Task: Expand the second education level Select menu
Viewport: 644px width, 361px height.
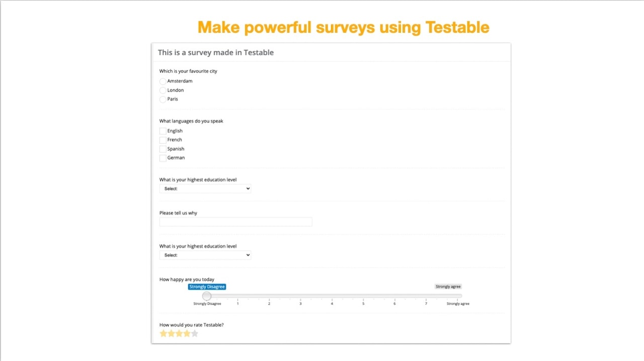Action: pos(205,255)
